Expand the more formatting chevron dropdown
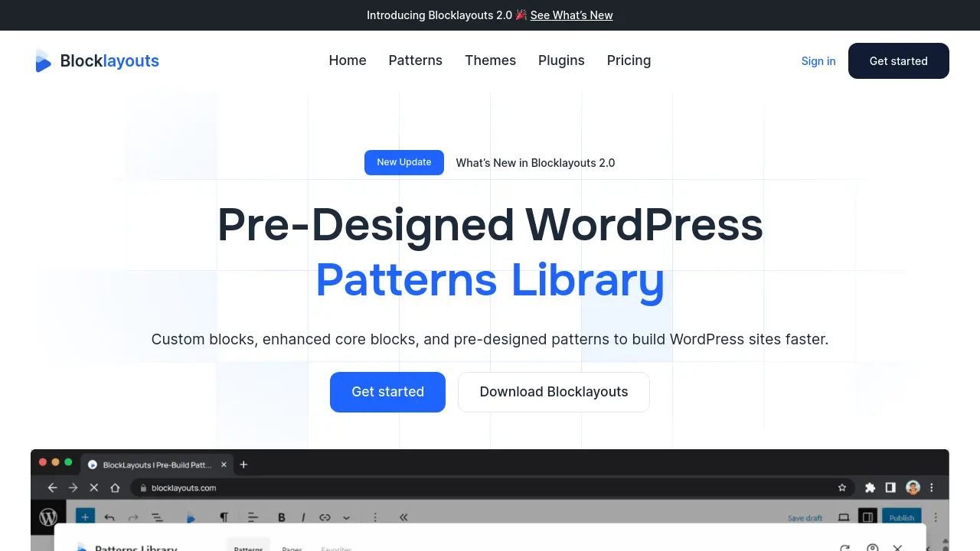Screen dimensions: 980x551 pyautogui.click(x=346, y=517)
